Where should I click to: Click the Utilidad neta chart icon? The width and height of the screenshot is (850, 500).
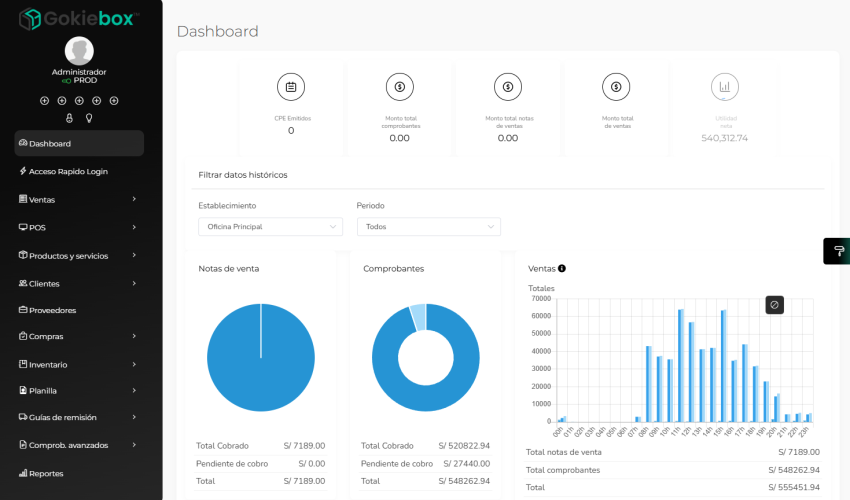(724, 87)
